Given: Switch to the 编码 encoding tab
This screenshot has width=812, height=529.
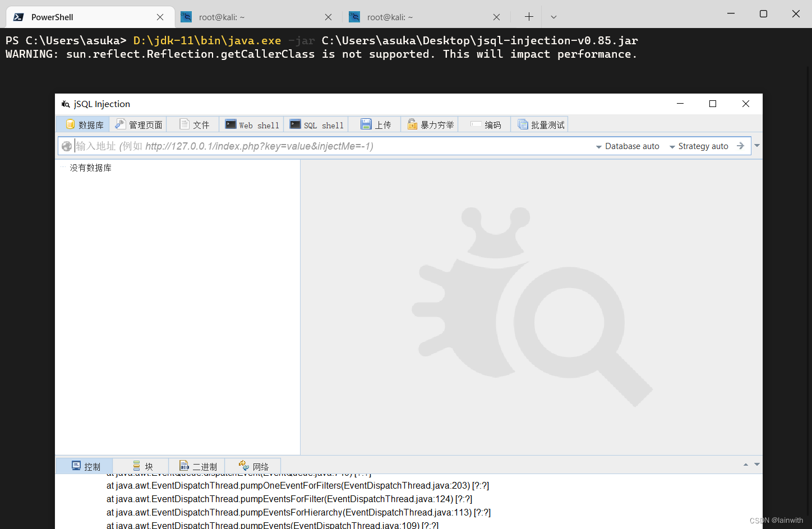Looking at the screenshot, I should (x=485, y=124).
